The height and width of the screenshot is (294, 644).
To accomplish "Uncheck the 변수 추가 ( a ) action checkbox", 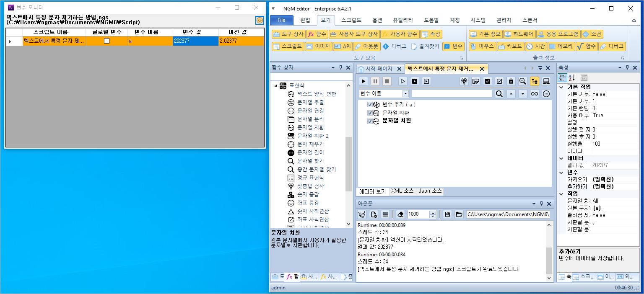I will (370, 105).
